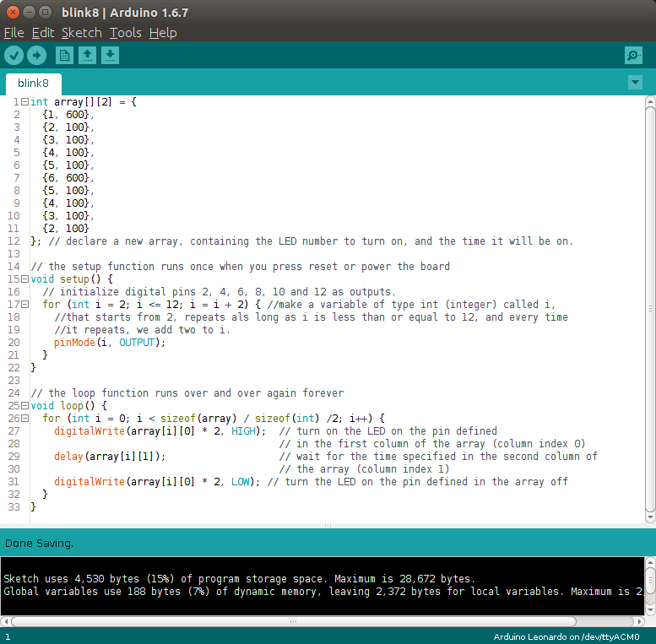This screenshot has width=656, height=644.
Task: Click the comment '// the array (column index 1)'
Action: click(x=365, y=469)
